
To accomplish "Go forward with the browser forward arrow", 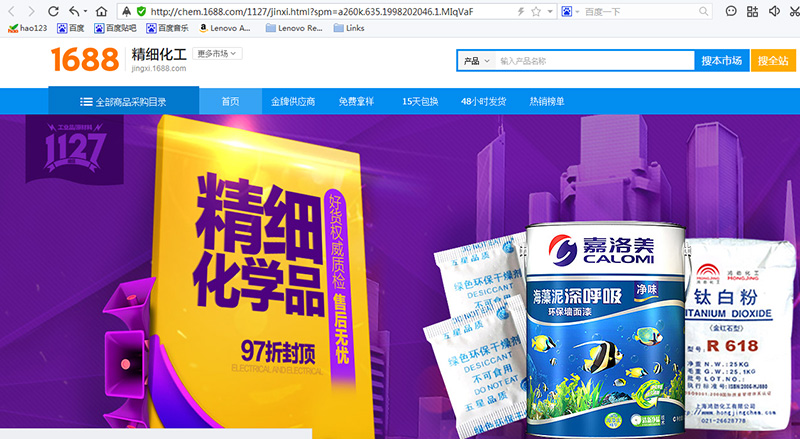I will point(32,11).
